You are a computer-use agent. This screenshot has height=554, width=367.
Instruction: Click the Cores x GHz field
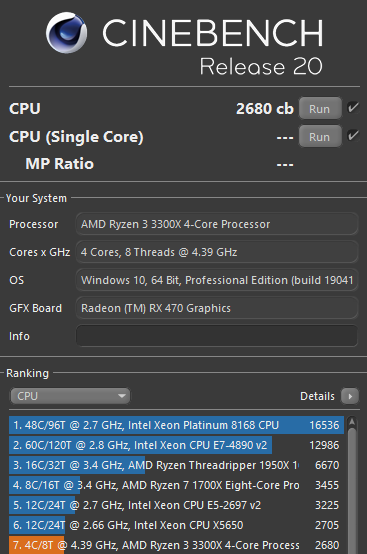click(x=217, y=252)
